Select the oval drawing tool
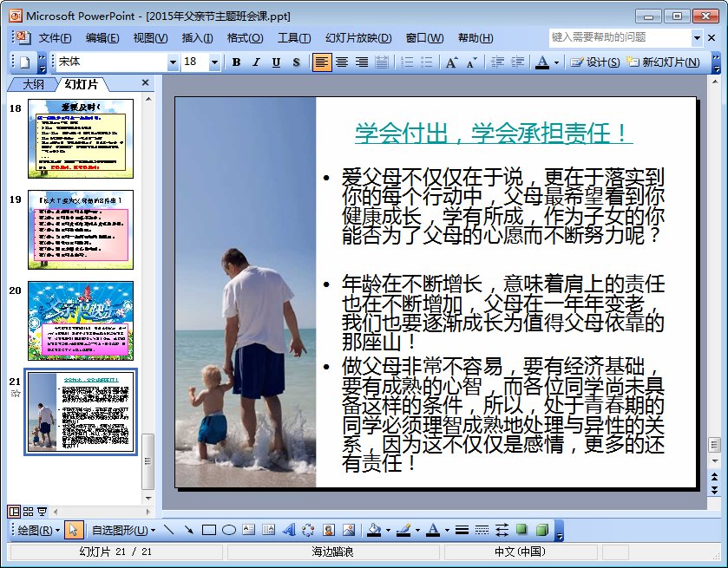728x568 pixels. point(229,530)
